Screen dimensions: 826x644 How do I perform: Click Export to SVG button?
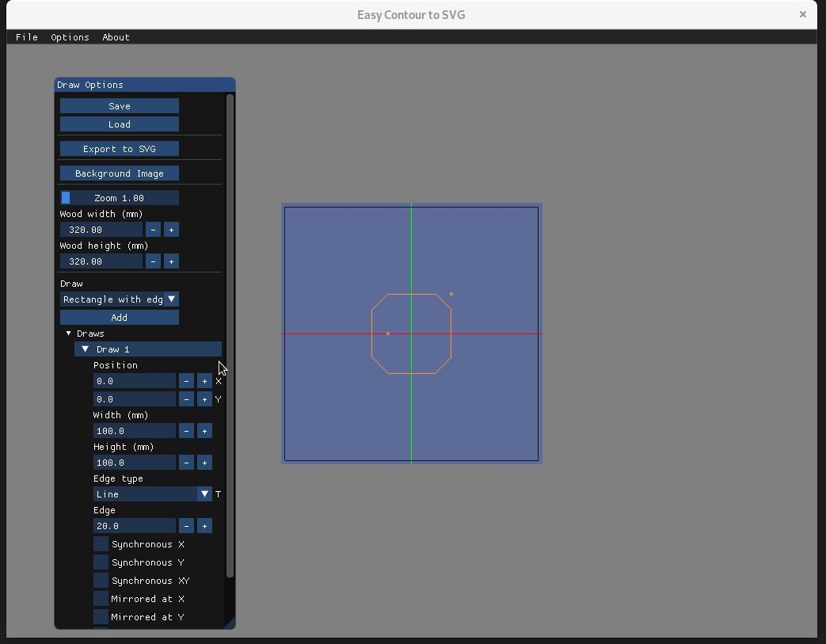click(x=120, y=149)
